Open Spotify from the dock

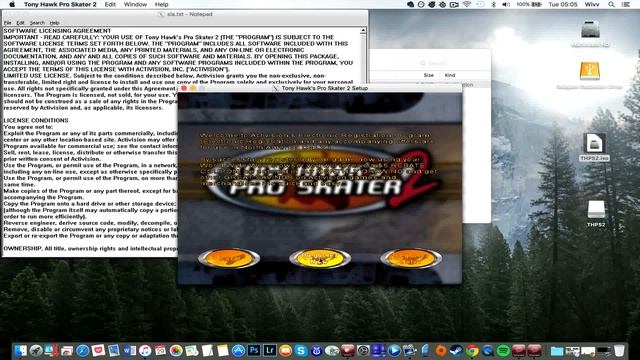(503, 351)
